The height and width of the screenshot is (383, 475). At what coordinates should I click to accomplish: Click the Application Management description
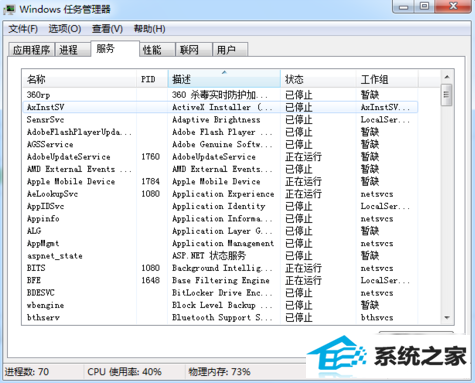coord(223,243)
